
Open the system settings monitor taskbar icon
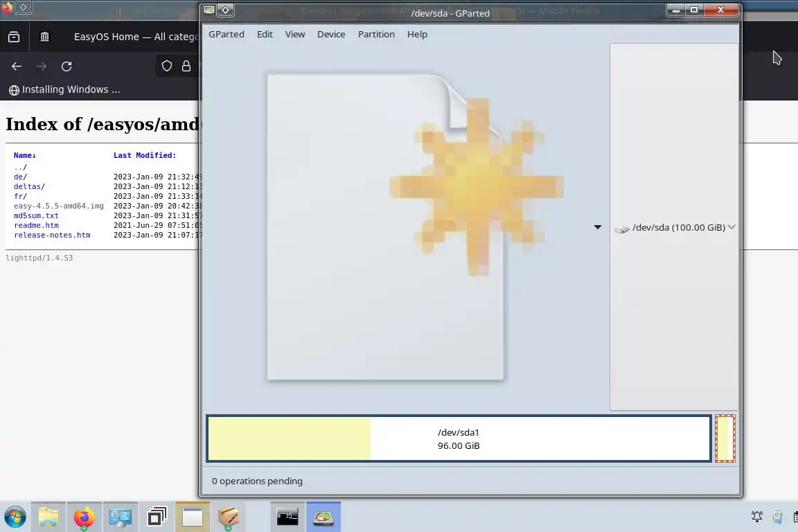coord(120,517)
